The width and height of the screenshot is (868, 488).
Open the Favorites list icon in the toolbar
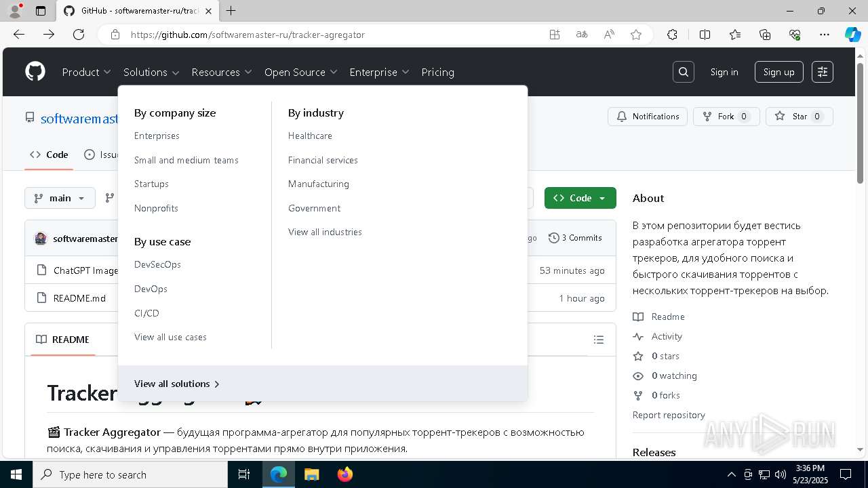click(x=735, y=35)
